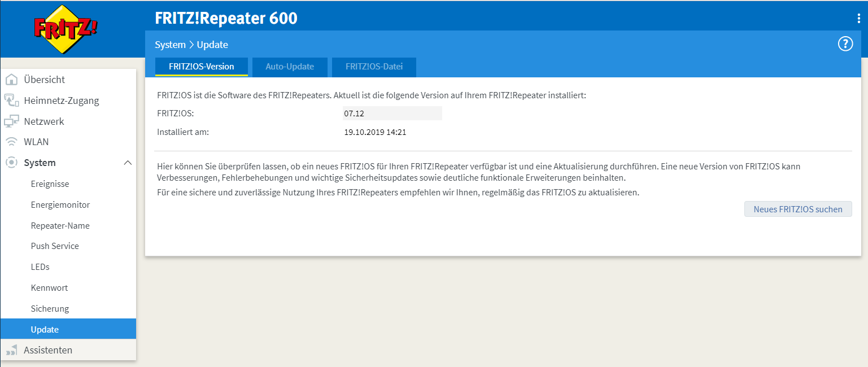Click the FRITZ!Repeater 600 title
868x367 pixels.
[226, 18]
